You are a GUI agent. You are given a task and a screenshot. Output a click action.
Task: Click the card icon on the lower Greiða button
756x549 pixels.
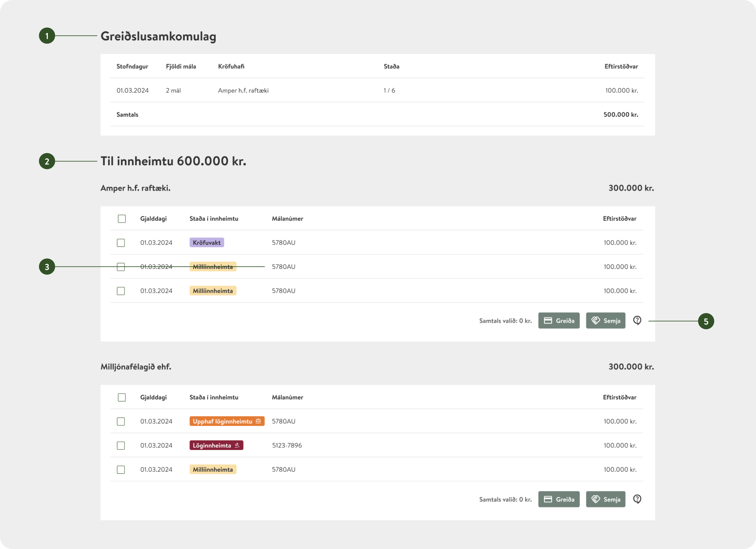click(x=548, y=499)
